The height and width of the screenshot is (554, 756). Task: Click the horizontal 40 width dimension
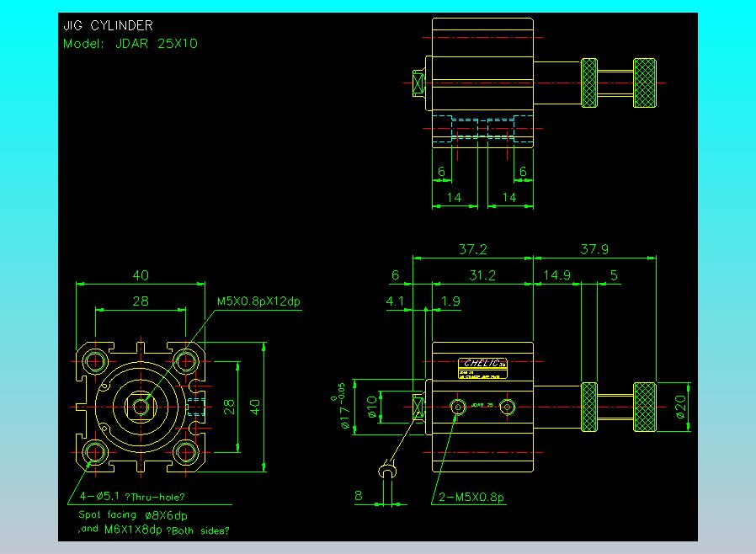point(141,275)
